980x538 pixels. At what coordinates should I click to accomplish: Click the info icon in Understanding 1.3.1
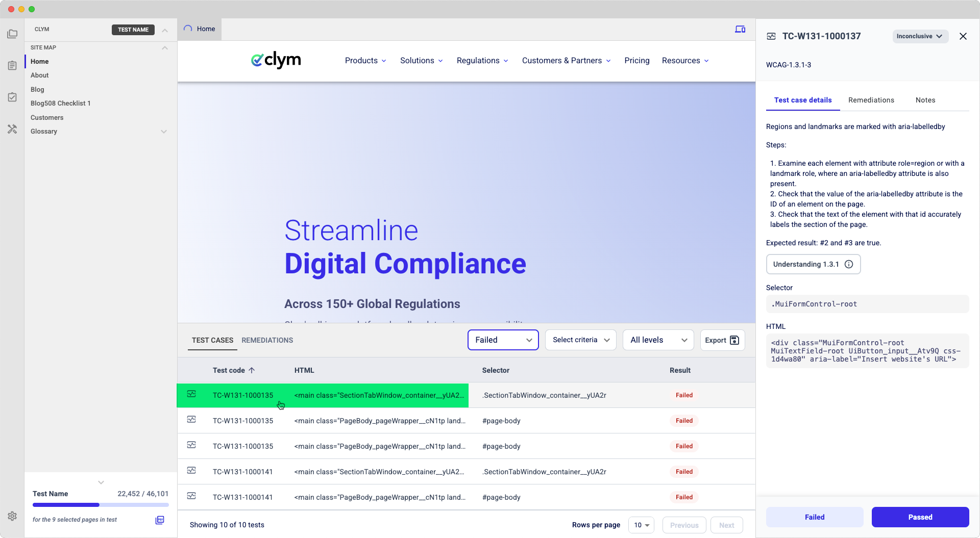click(849, 264)
